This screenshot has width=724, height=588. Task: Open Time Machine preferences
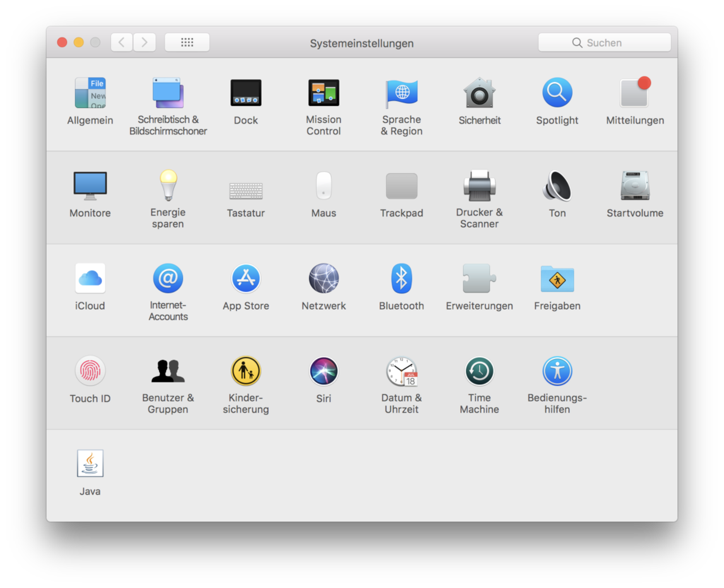click(x=479, y=371)
